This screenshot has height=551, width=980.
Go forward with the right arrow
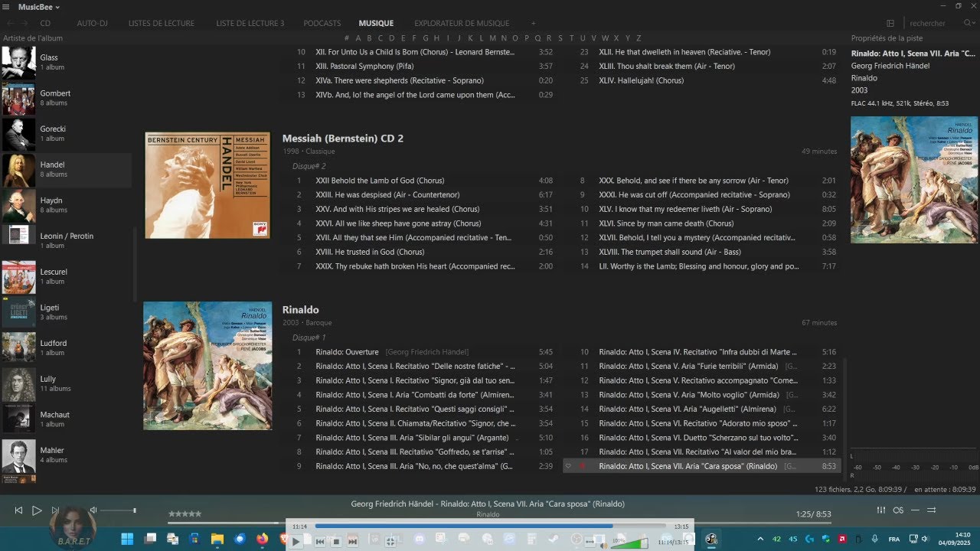[x=24, y=24]
